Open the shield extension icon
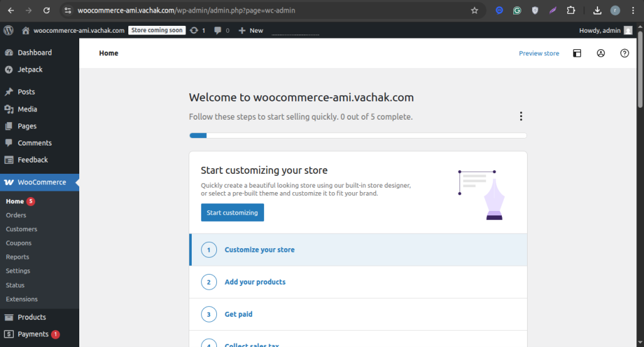The width and height of the screenshot is (644, 347). click(535, 10)
